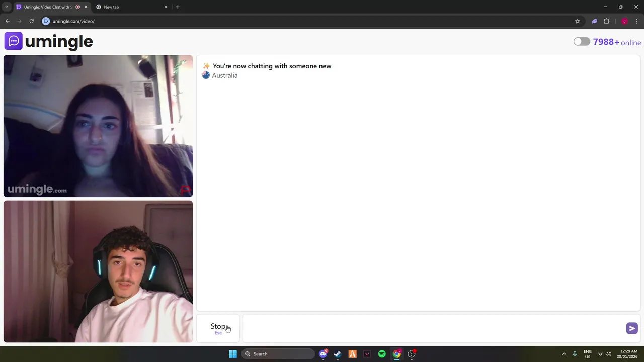Open the tab search dropdown
The height and width of the screenshot is (362, 644).
coord(7,7)
